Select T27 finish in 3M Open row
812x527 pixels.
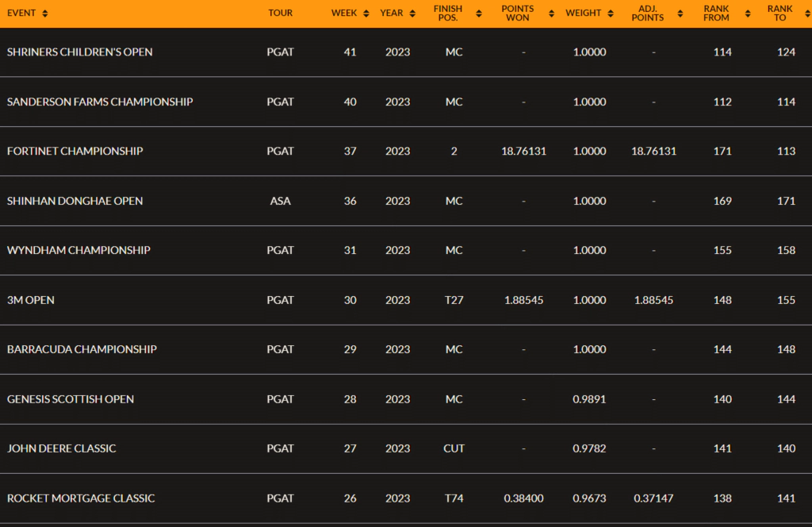[x=454, y=299]
